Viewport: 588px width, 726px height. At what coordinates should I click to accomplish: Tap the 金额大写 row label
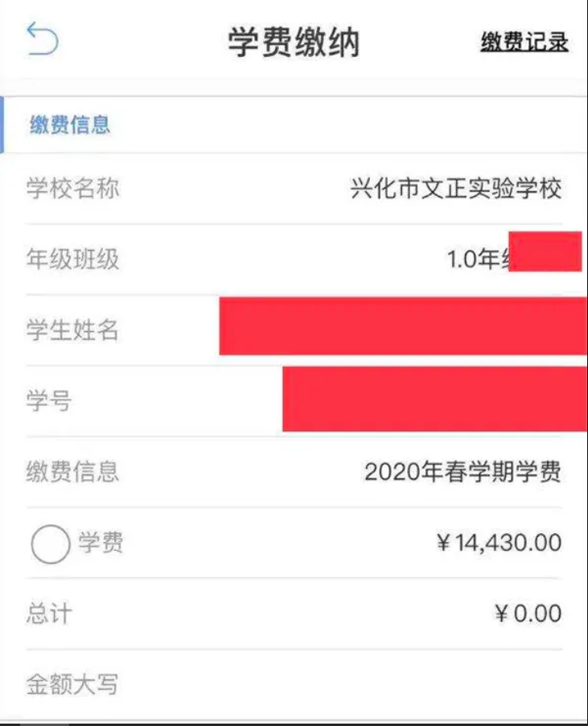tap(72, 685)
